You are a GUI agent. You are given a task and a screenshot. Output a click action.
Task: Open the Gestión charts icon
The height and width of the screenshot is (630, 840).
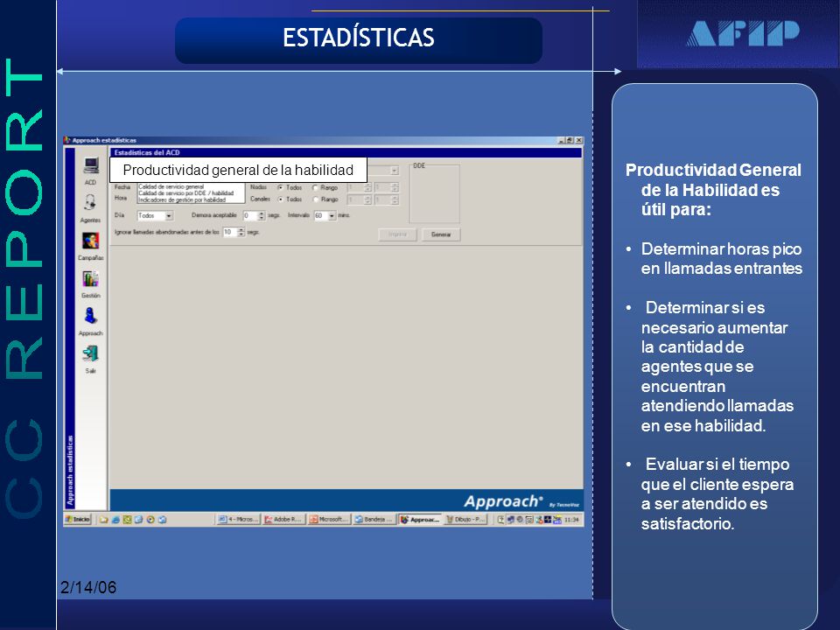pos(90,278)
